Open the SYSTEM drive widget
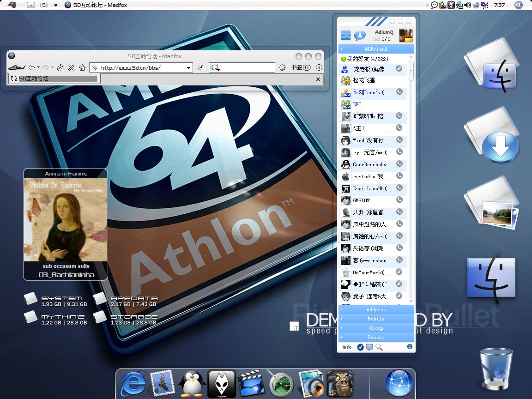The image size is (532, 399). click(55, 300)
